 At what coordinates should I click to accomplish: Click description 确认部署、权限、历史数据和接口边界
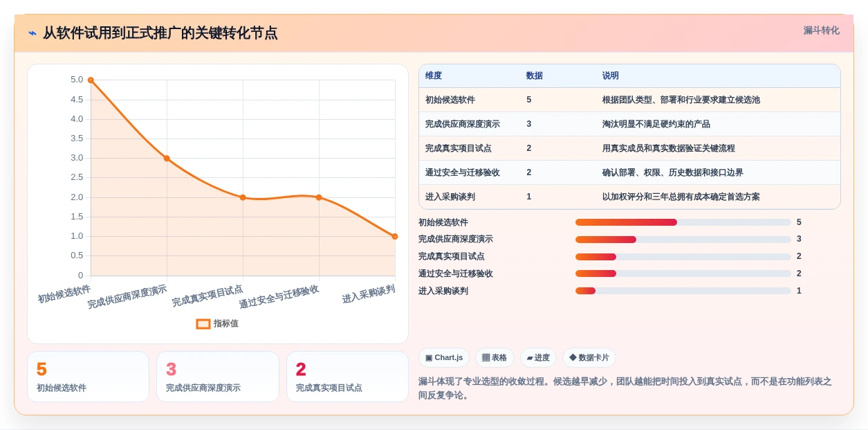tap(673, 172)
